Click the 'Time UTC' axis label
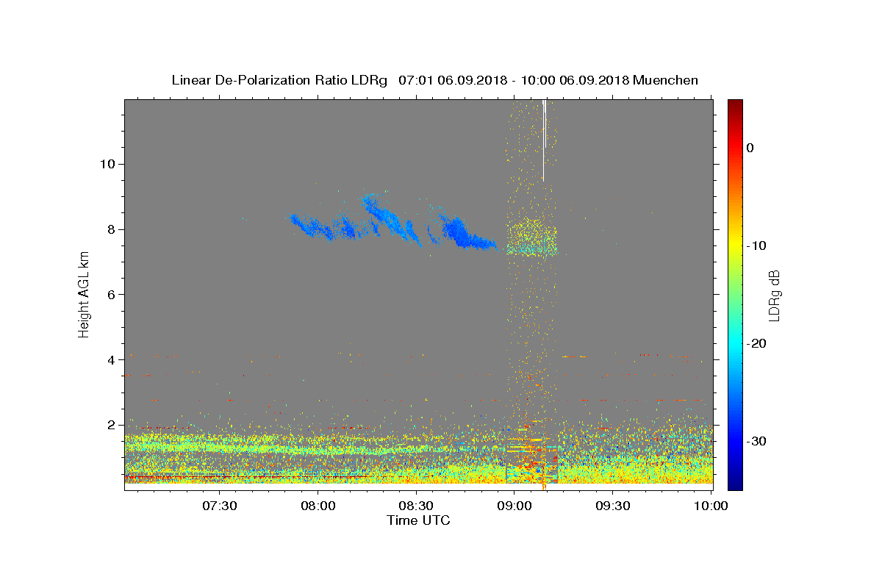882x588 pixels. tap(418, 520)
